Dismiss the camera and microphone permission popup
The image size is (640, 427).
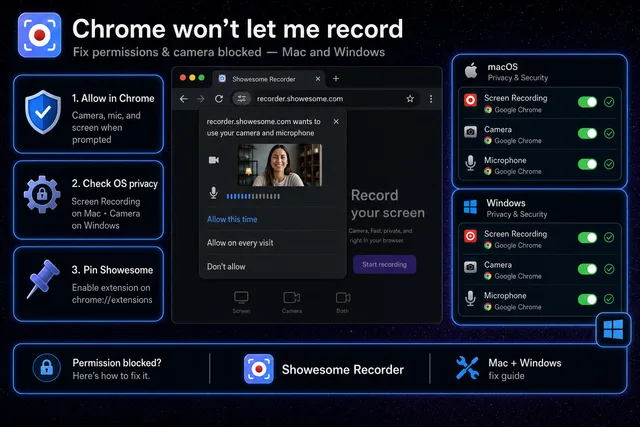336,122
